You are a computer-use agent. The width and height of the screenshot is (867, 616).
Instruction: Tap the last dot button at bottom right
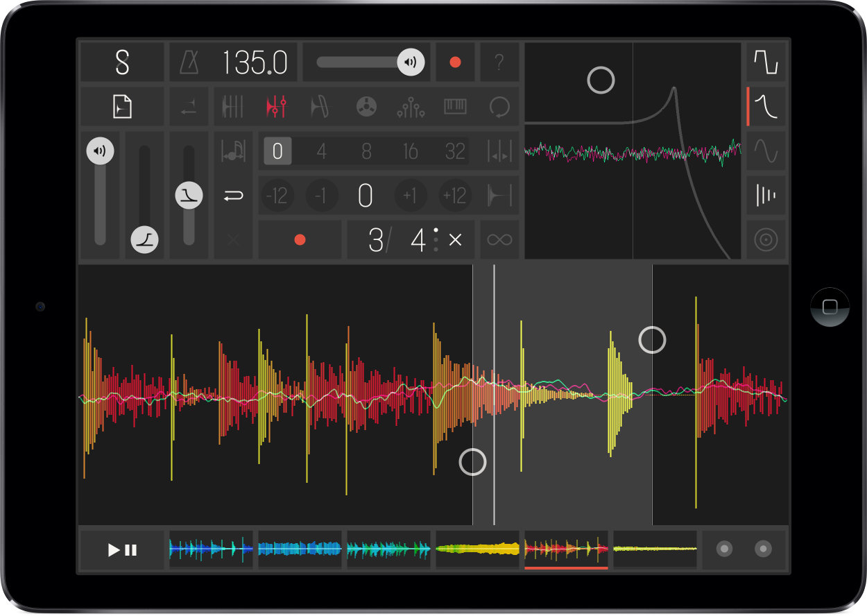tap(763, 550)
